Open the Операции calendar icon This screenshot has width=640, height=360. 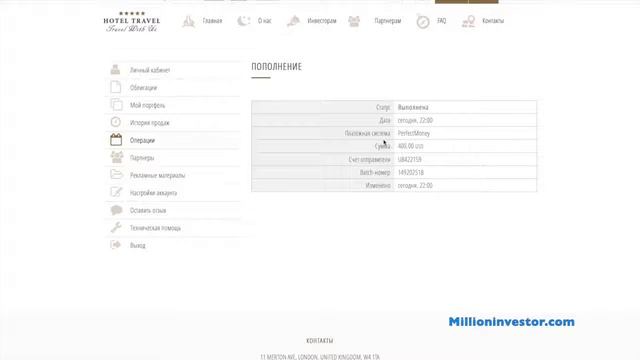(x=116, y=140)
